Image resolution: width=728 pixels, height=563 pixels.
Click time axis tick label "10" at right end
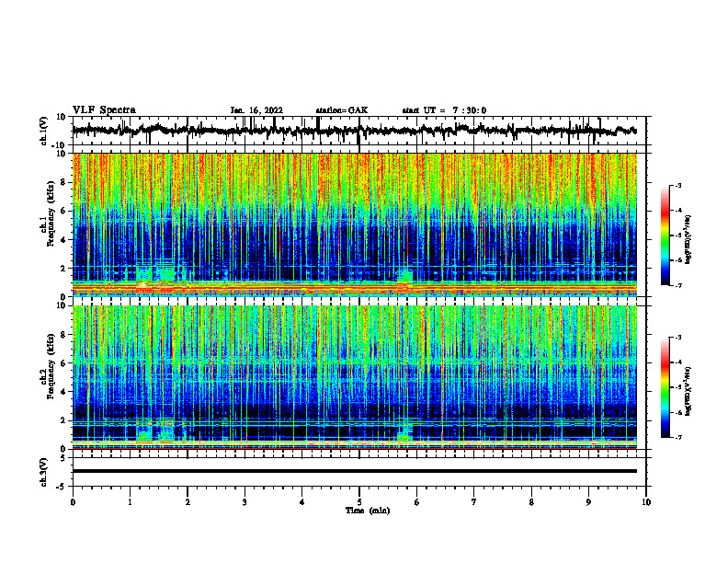[646, 502]
